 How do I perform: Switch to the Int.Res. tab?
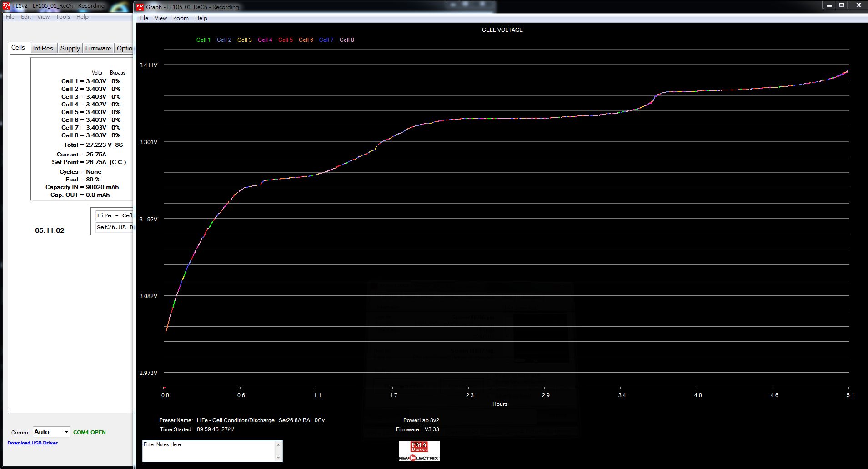pos(44,48)
